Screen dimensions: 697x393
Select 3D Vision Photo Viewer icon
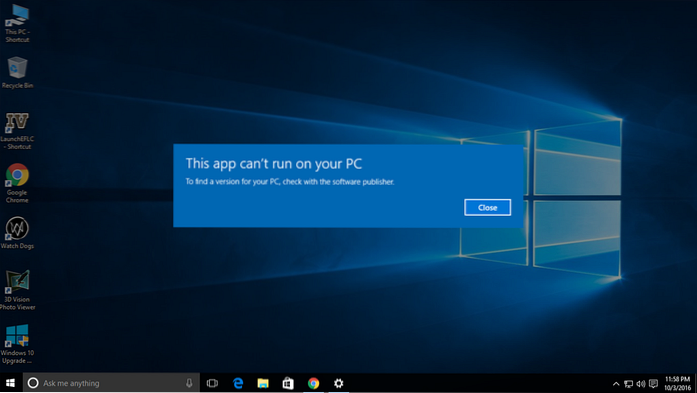coord(17,290)
